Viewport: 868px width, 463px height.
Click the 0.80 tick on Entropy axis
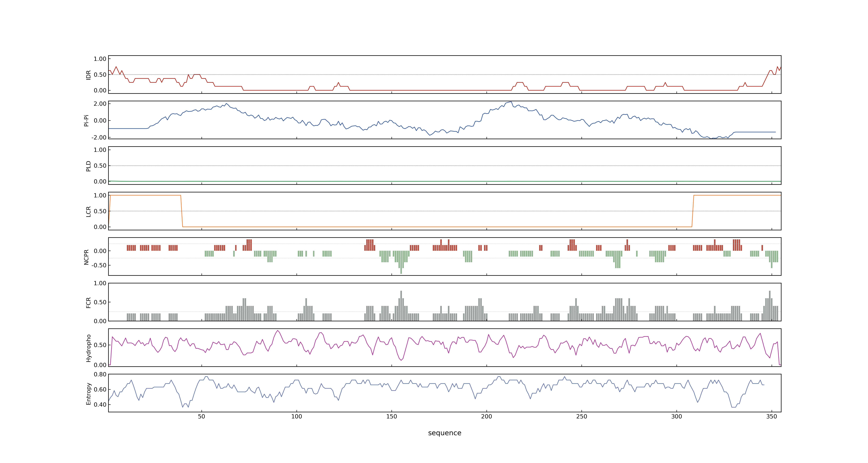pos(100,374)
